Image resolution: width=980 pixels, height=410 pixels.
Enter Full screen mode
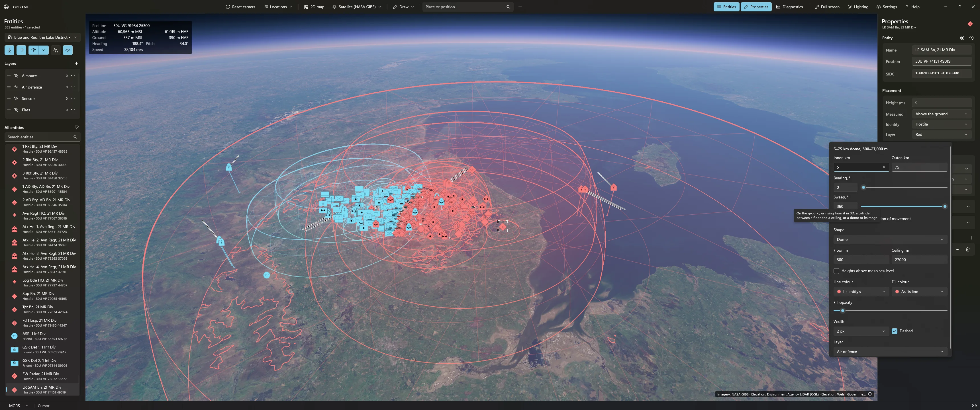tap(827, 7)
